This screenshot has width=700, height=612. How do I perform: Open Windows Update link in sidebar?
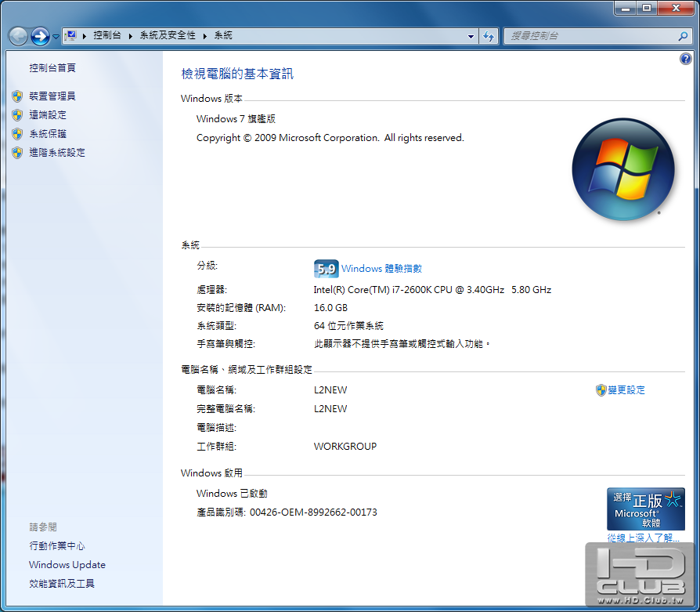tap(67, 565)
